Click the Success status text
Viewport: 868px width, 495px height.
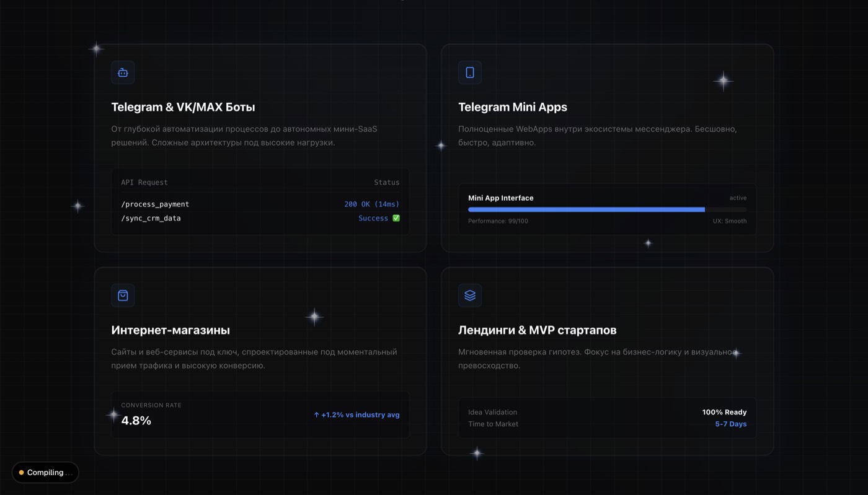tap(373, 218)
